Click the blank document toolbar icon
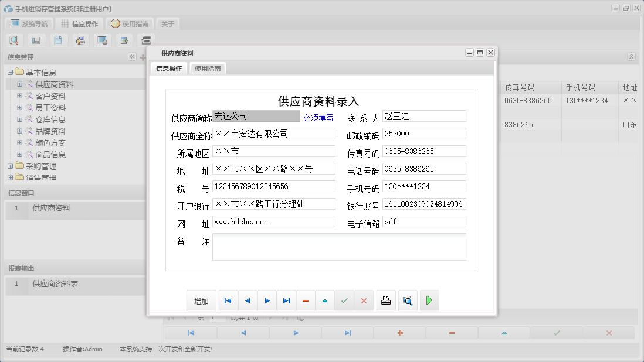This screenshot has height=362, width=644. [58, 40]
